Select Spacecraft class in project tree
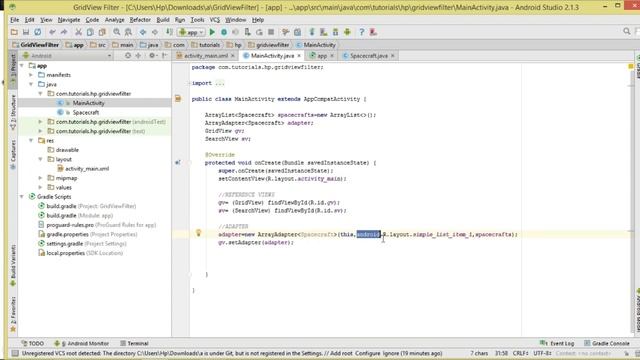 click(86, 112)
